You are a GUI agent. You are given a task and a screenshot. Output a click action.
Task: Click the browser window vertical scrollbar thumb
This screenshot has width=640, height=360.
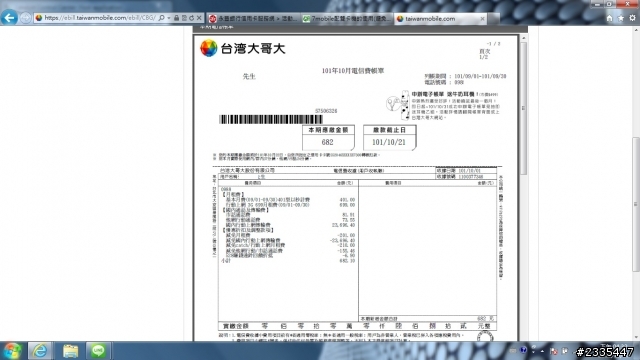pyautogui.click(x=636, y=204)
